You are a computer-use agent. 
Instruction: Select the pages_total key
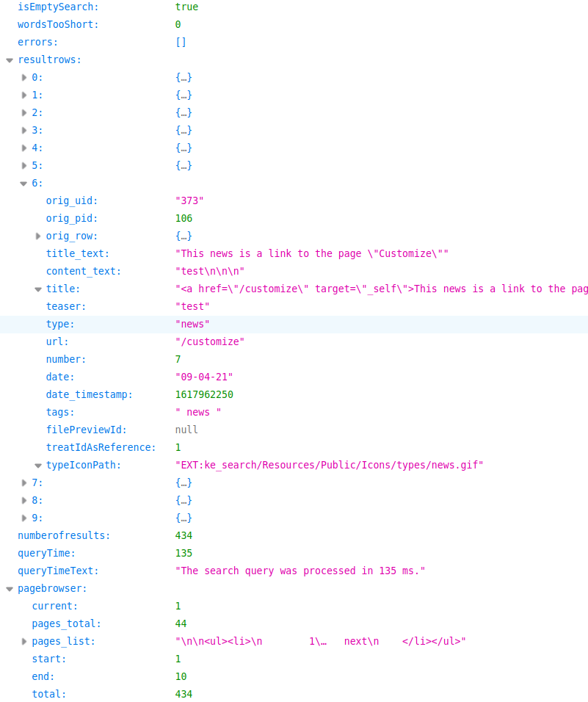tap(67, 624)
